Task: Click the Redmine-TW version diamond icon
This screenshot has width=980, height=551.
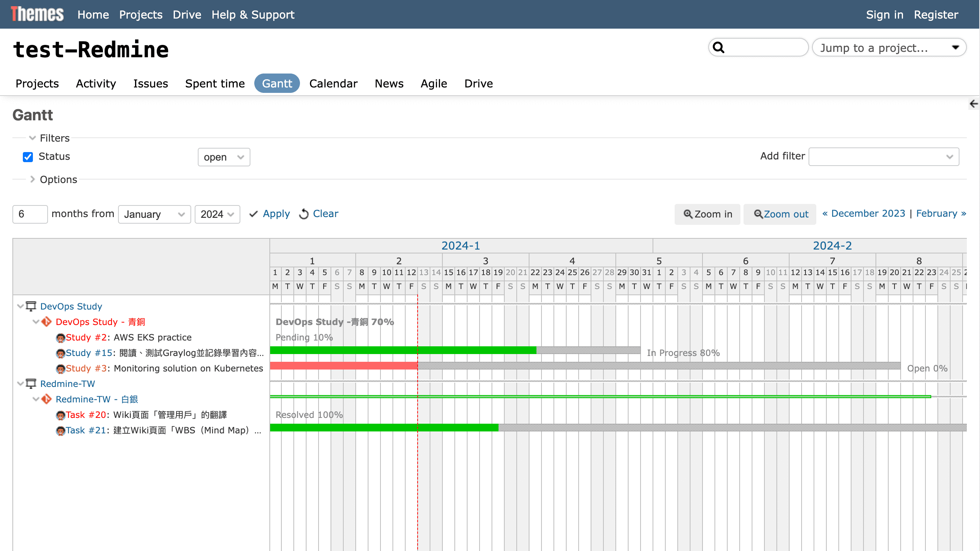Action: tap(46, 399)
